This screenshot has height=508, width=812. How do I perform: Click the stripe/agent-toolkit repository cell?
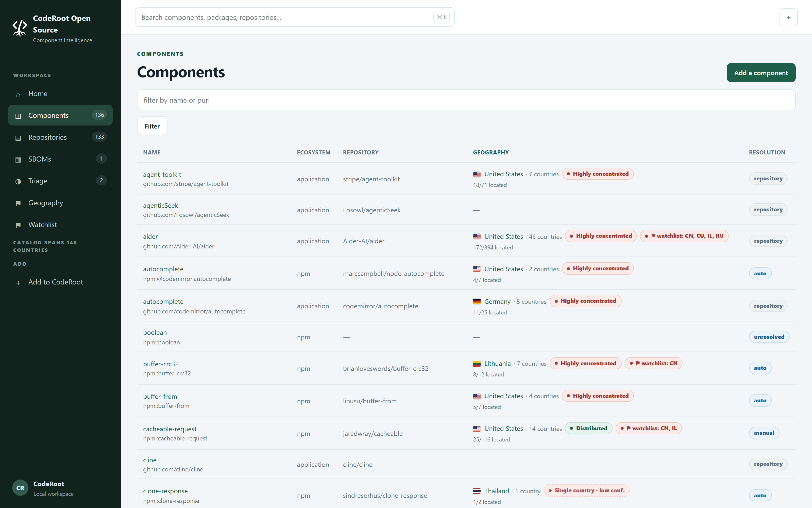coord(371,179)
